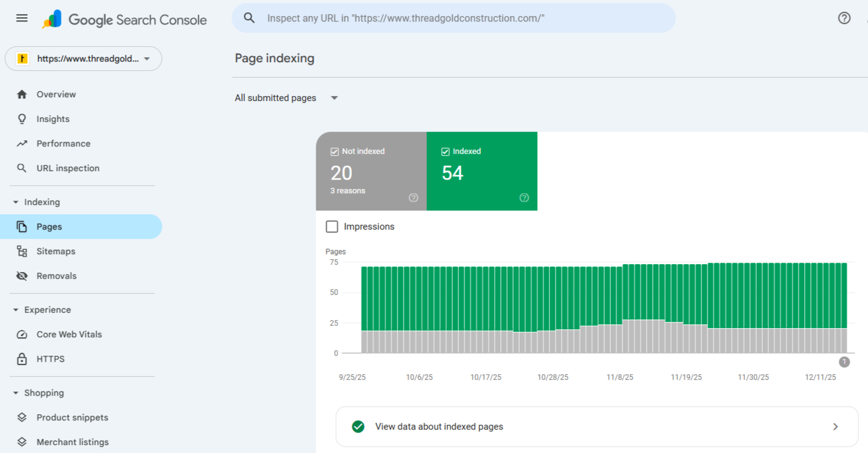868x453 pixels.
Task: Open the navigation hamburger menu
Action: 22,18
